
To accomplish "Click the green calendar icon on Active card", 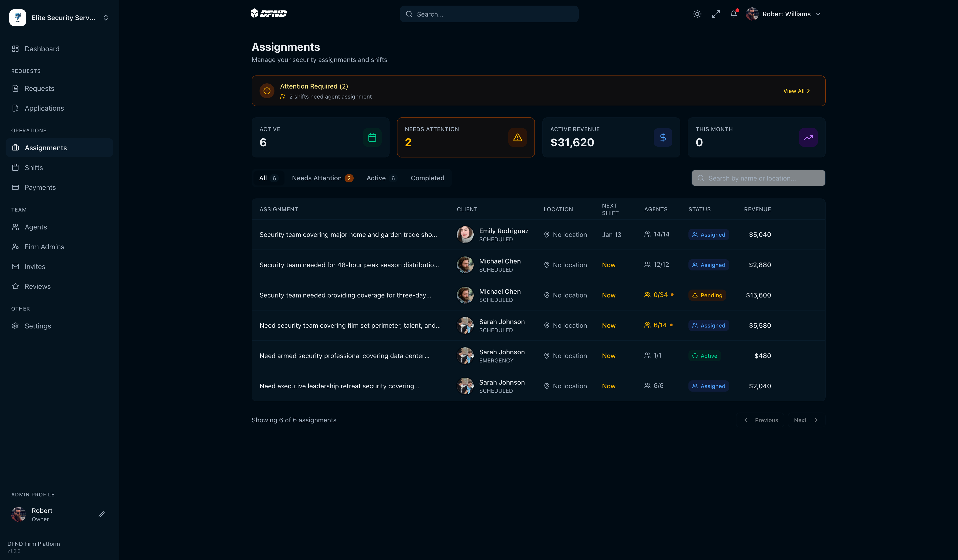I will pos(372,138).
